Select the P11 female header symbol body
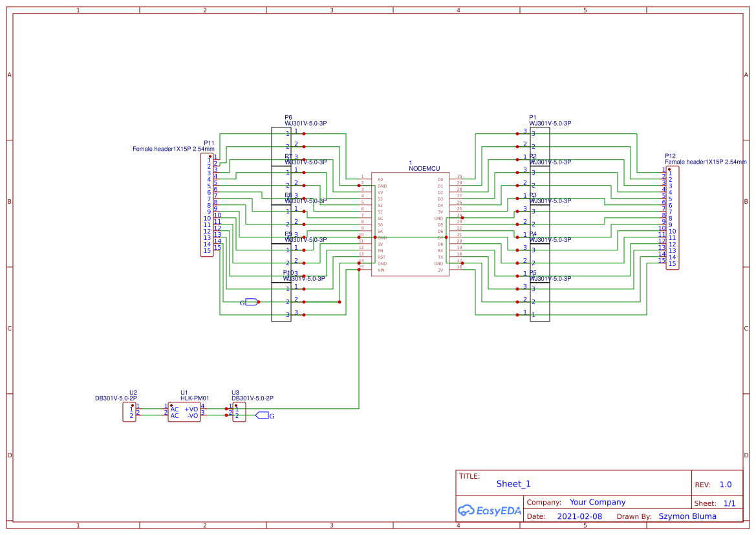Image resolution: width=756 pixels, height=535 pixels. pyautogui.click(x=207, y=205)
